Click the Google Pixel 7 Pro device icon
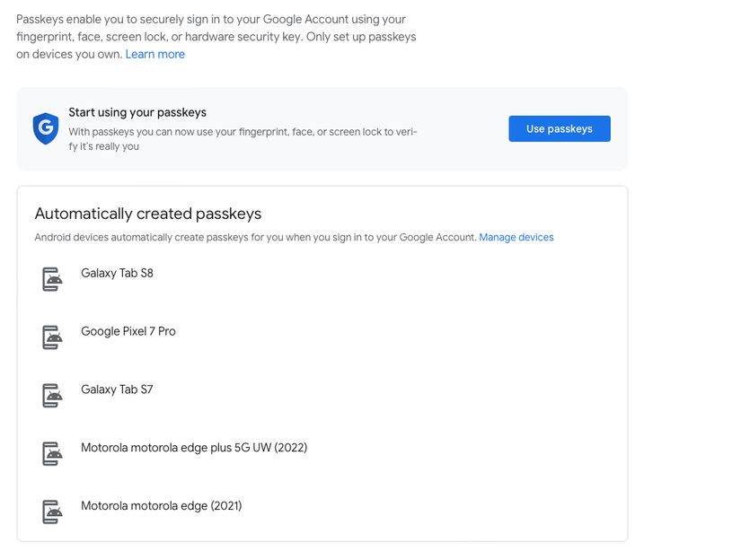Screen dimensions: 741x560 [51, 337]
